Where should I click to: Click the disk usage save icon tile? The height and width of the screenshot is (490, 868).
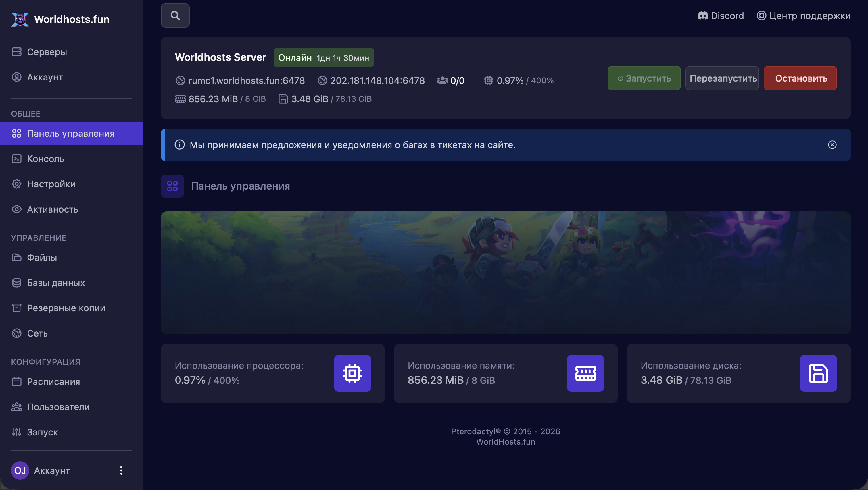point(818,373)
